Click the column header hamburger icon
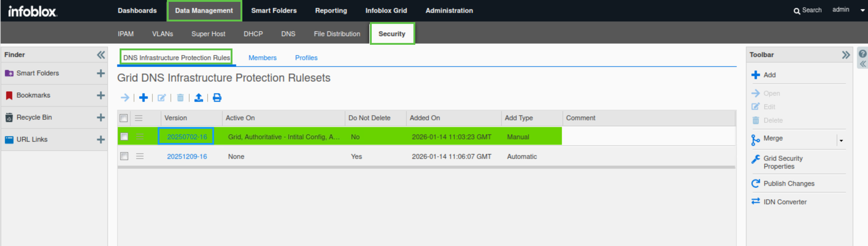 tap(139, 118)
